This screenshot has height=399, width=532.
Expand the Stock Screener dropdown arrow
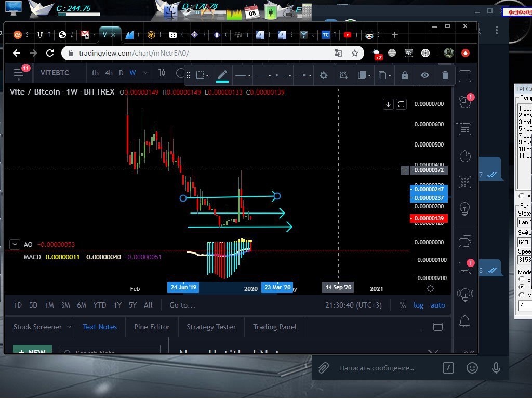tap(69, 327)
